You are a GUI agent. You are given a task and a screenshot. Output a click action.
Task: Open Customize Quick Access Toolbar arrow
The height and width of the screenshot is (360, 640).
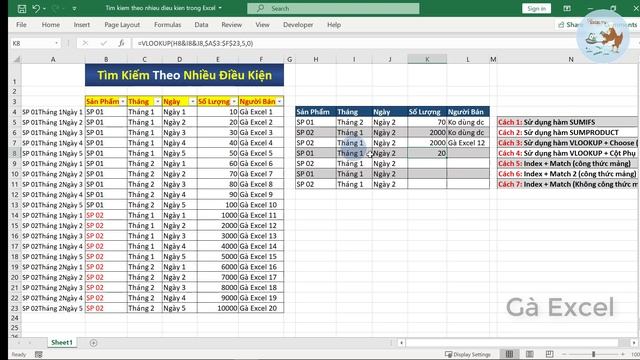tap(74, 9)
